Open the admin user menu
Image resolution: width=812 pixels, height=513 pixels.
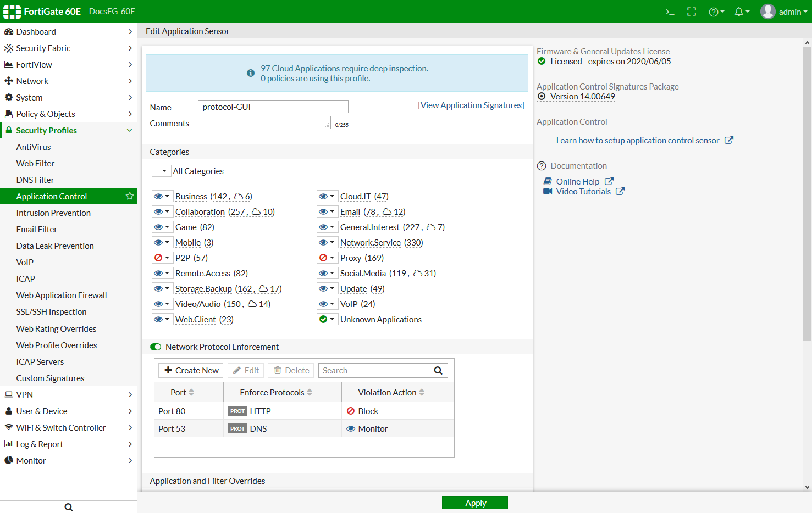point(784,12)
